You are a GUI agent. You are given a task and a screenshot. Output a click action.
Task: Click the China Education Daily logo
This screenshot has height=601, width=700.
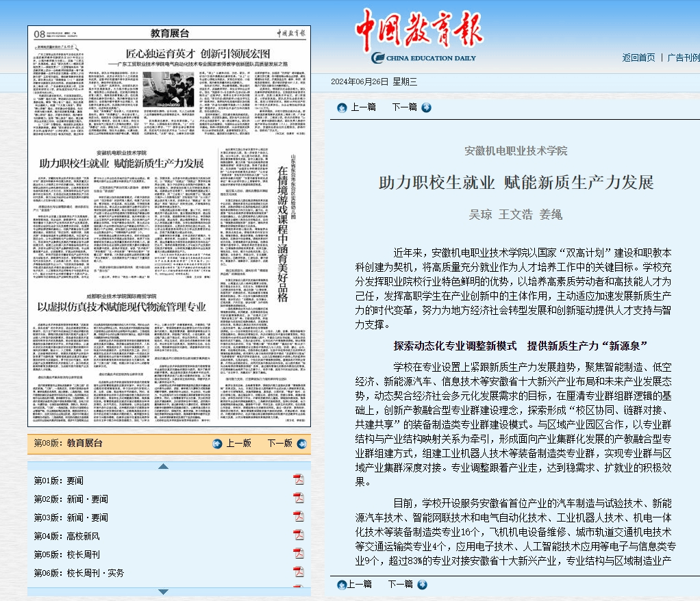click(420, 36)
